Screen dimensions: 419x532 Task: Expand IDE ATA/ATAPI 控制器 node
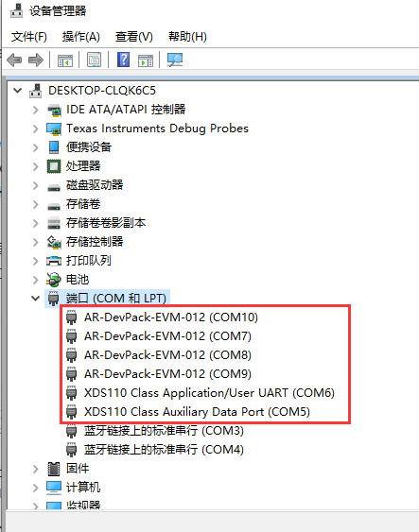coord(35,110)
